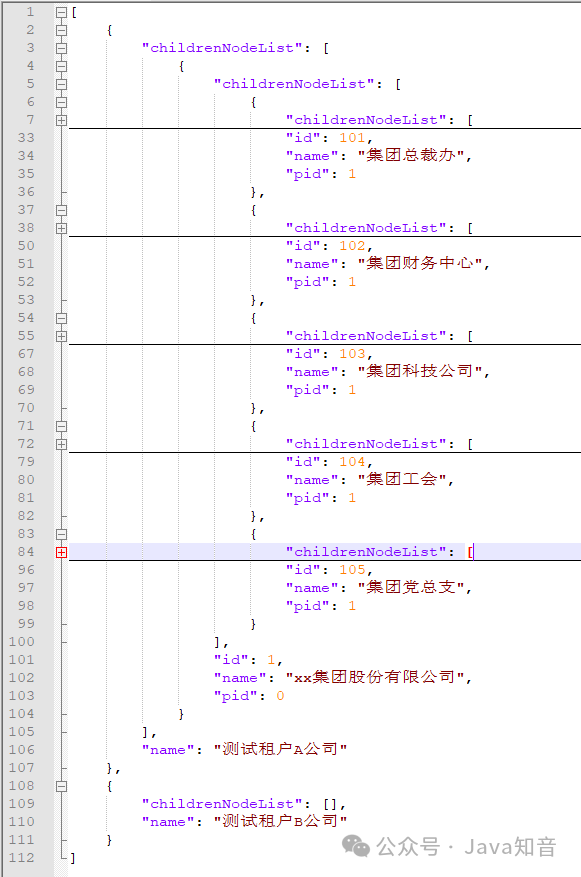The width and height of the screenshot is (581, 877).
Task: Click the name value 集团科技公司
Action: pos(424,371)
